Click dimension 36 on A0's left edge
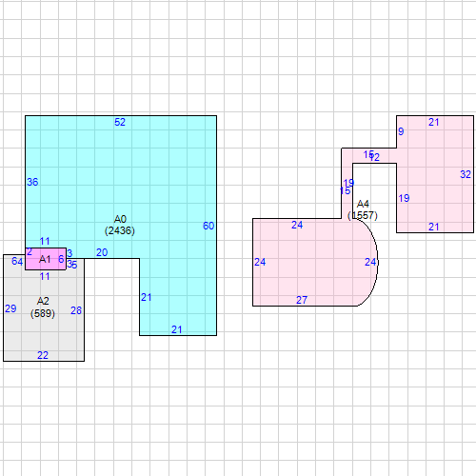 click(32, 182)
